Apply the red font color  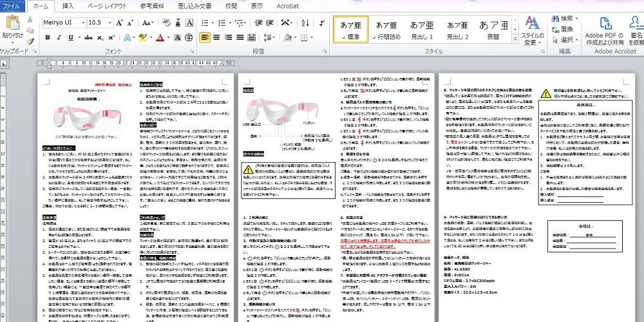160,37
